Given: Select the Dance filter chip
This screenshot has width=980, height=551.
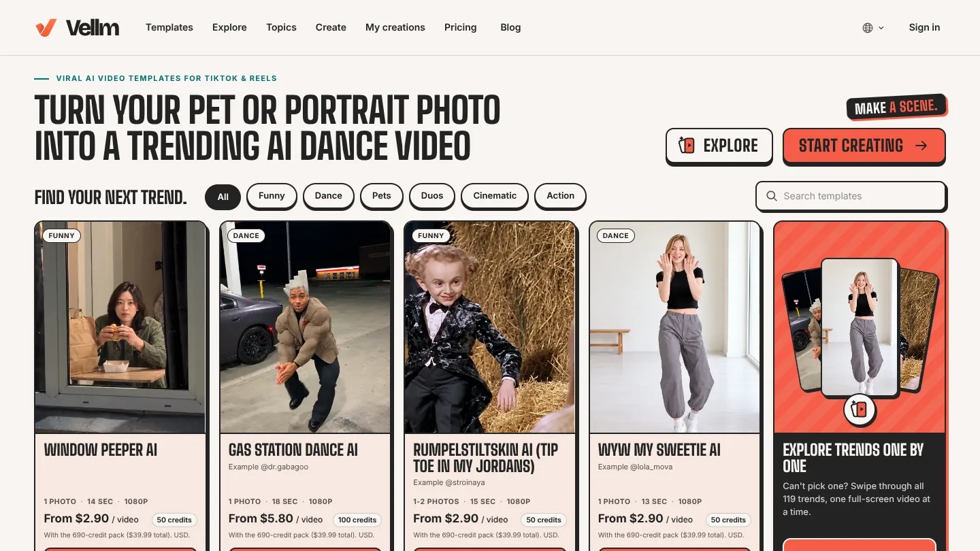Looking at the screenshot, I should (x=329, y=196).
